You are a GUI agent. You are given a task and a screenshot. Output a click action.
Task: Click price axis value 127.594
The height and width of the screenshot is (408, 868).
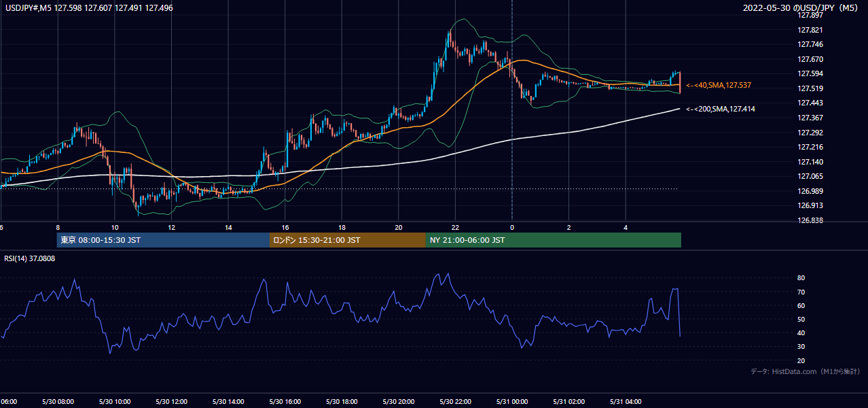pyautogui.click(x=809, y=73)
